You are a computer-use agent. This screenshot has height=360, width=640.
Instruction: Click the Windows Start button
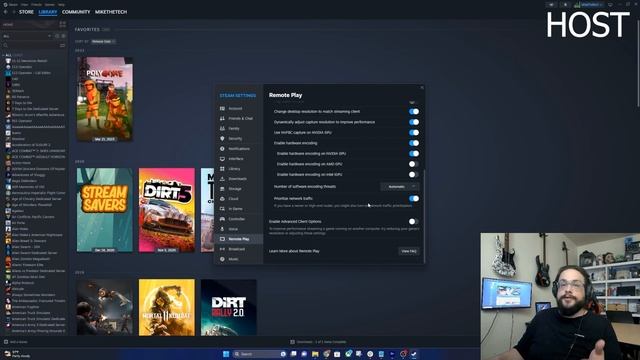coord(226,354)
